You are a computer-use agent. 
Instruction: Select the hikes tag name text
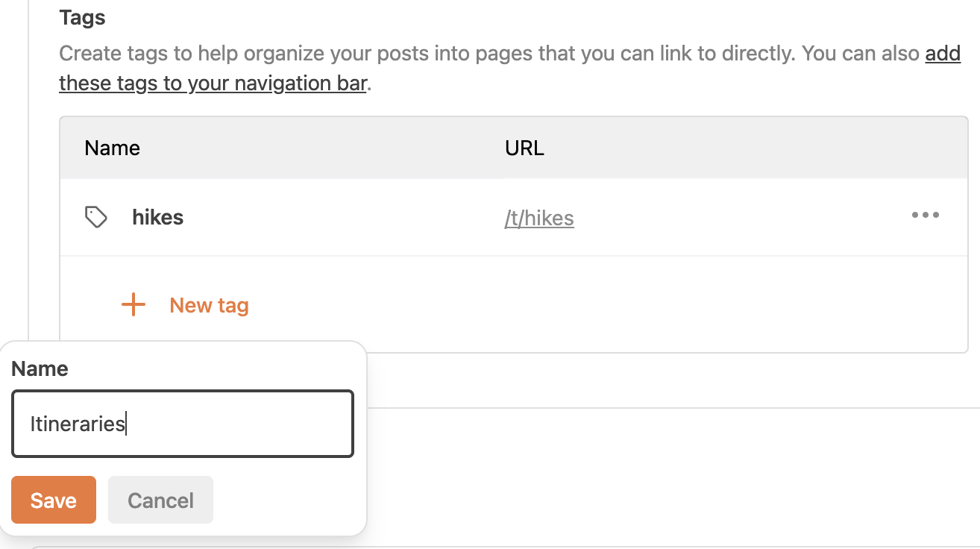pos(157,217)
